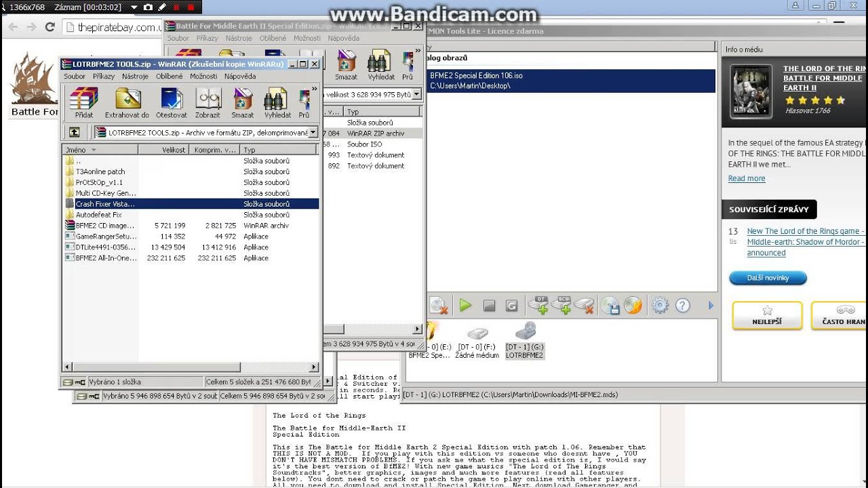
Task: Click Zobrazit icon in front WinRAR window
Action: click(208, 102)
